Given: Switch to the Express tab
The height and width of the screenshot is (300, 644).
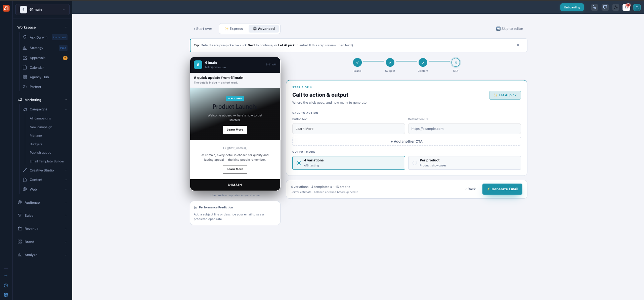Looking at the screenshot, I should (234, 29).
